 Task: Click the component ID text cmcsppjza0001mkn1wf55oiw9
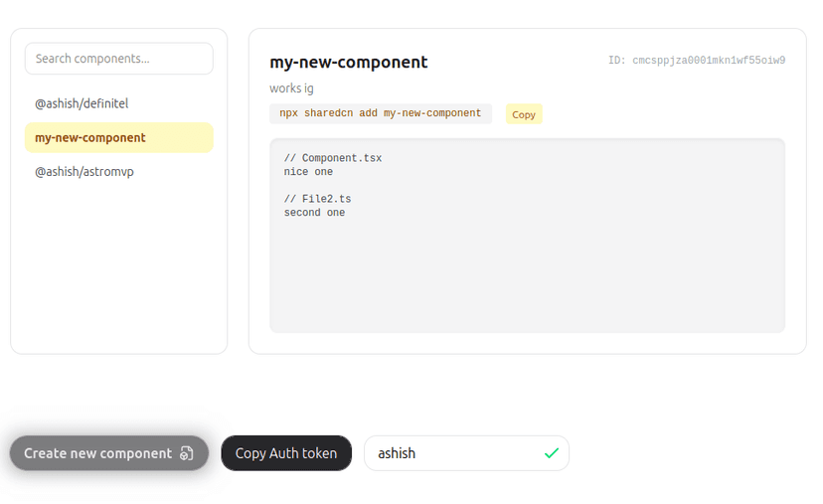(697, 61)
